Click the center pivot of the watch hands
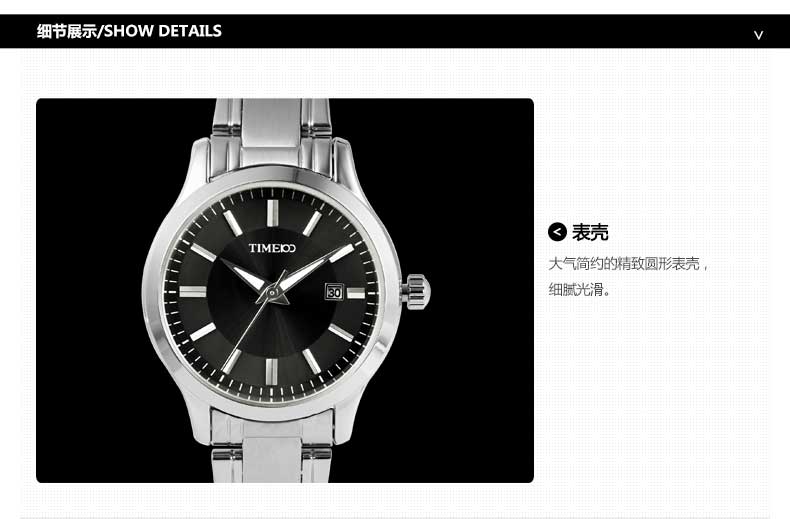 pyautogui.click(x=272, y=292)
